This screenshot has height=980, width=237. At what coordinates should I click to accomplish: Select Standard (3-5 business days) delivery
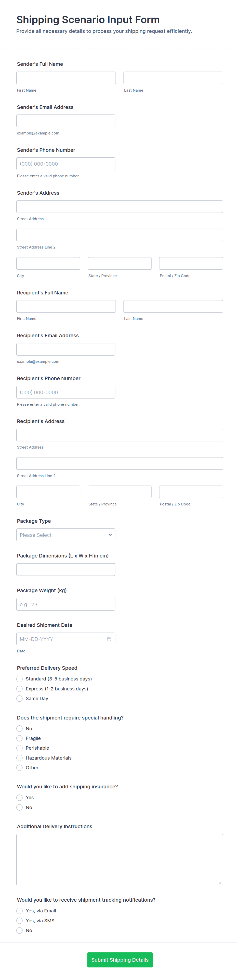pyautogui.click(x=20, y=679)
